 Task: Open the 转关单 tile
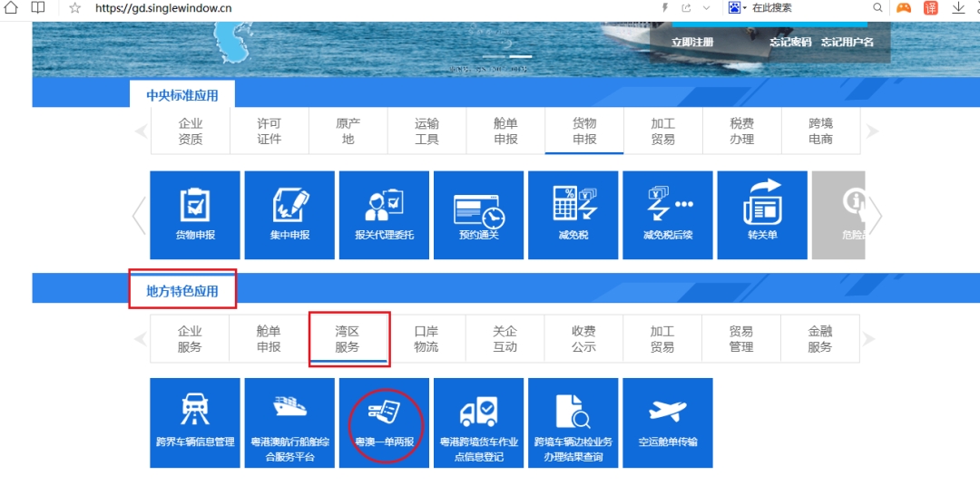point(762,216)
